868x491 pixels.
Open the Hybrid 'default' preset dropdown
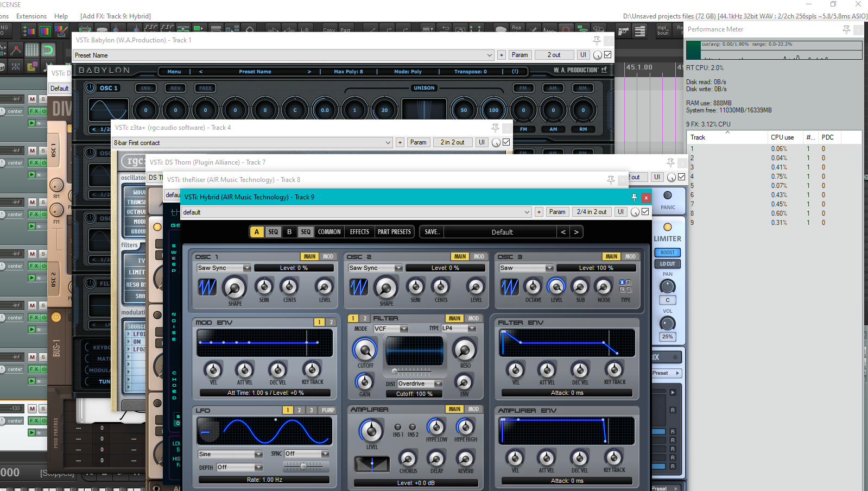pyautogui.click(x=527, y=212)
